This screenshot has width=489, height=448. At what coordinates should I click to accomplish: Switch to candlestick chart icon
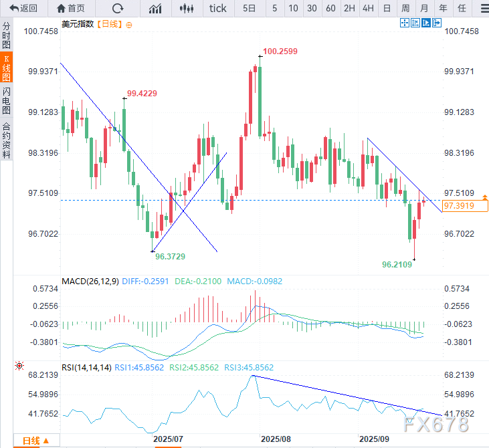(187, 8)
